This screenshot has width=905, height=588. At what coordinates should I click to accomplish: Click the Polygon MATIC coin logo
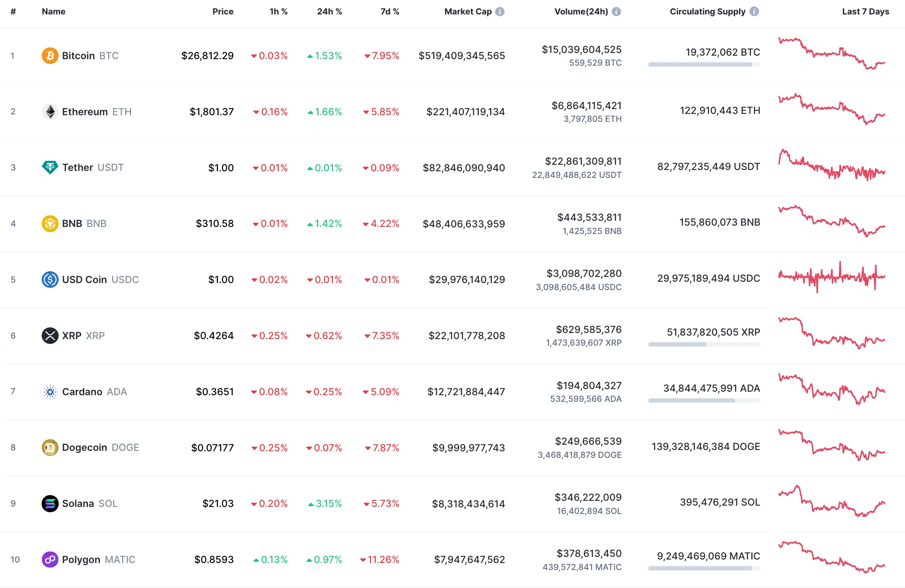click(x=50, y=560)
